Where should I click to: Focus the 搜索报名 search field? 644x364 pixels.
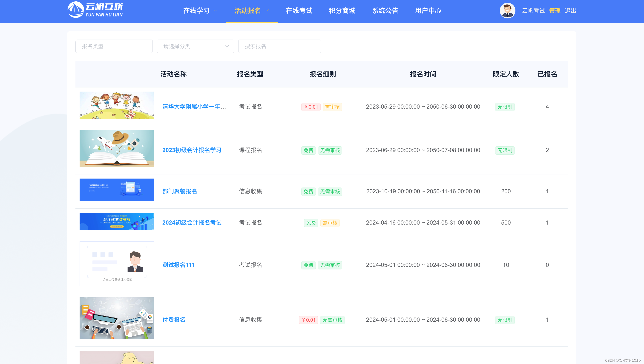279,46
